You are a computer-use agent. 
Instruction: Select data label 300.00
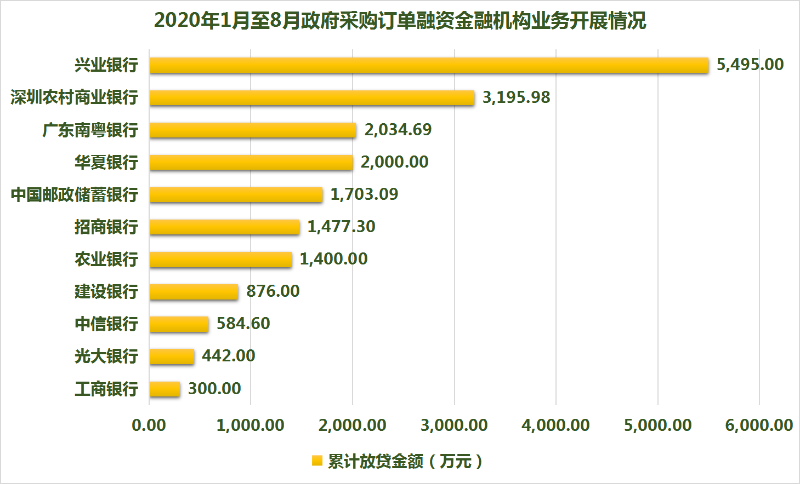click(214, 389)
